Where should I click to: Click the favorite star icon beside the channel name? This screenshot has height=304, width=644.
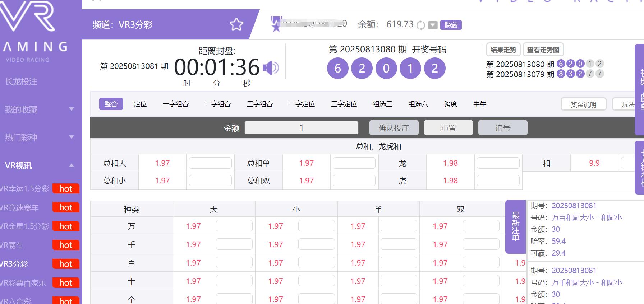point(236,24)
